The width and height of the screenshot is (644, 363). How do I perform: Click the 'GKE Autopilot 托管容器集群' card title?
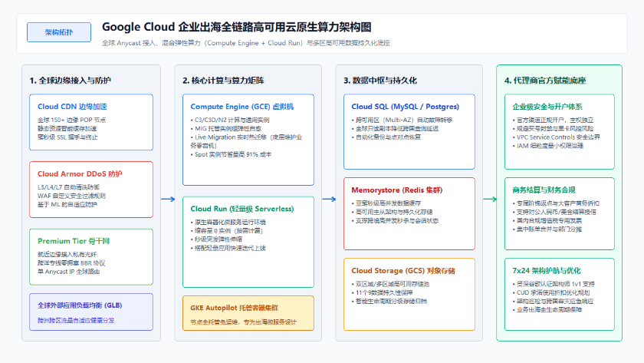coord(234,308)
